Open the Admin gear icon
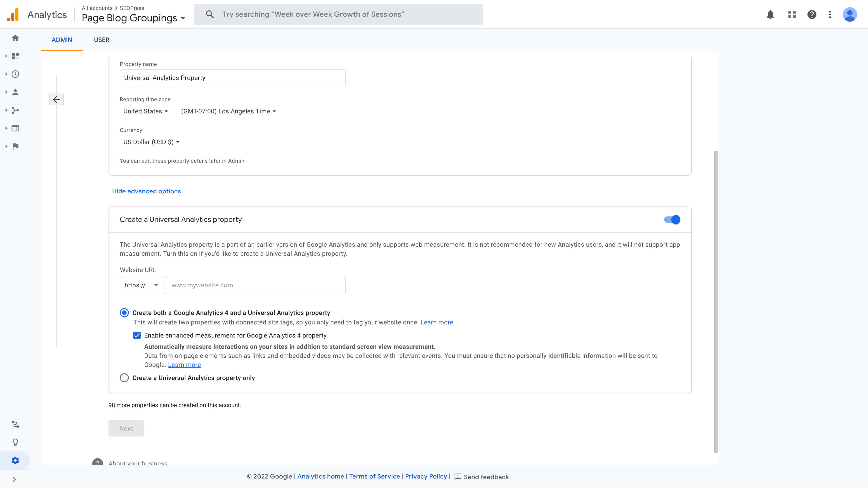The height and width of the screenshot is (488, 868). pyautogui.click(x=15, y=460)
